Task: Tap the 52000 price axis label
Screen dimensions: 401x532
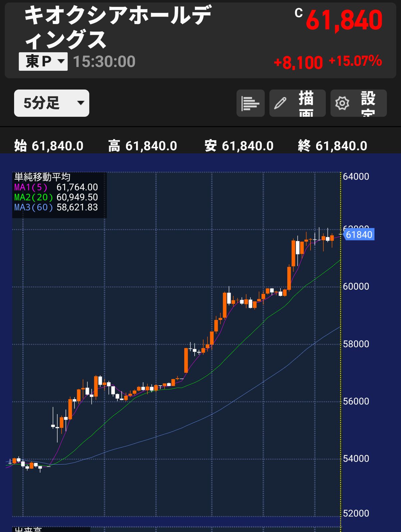Action: [356, 513]
